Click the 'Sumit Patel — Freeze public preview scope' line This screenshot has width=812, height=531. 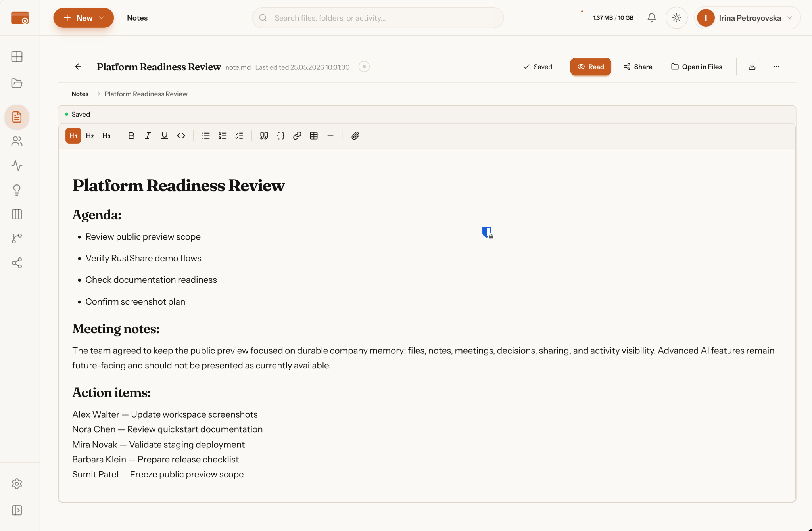[158, 475]
